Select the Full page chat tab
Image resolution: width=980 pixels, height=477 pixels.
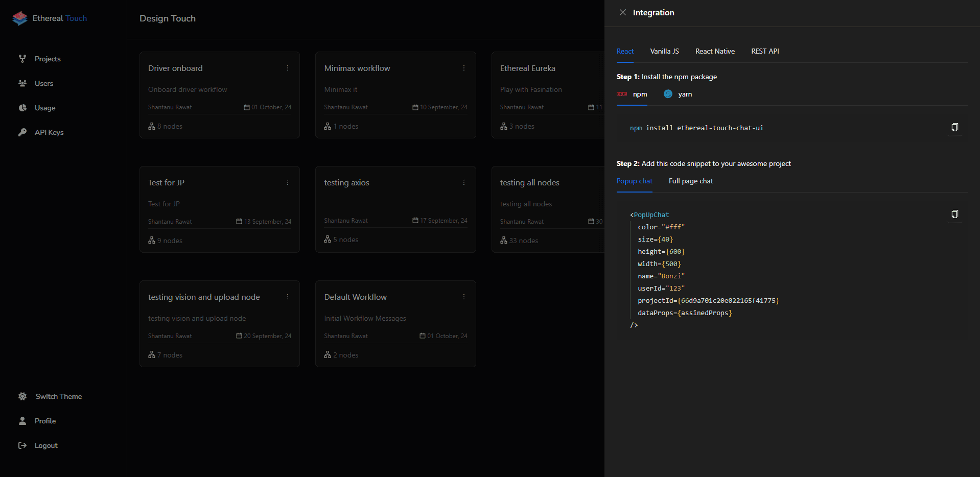[691, 181]
